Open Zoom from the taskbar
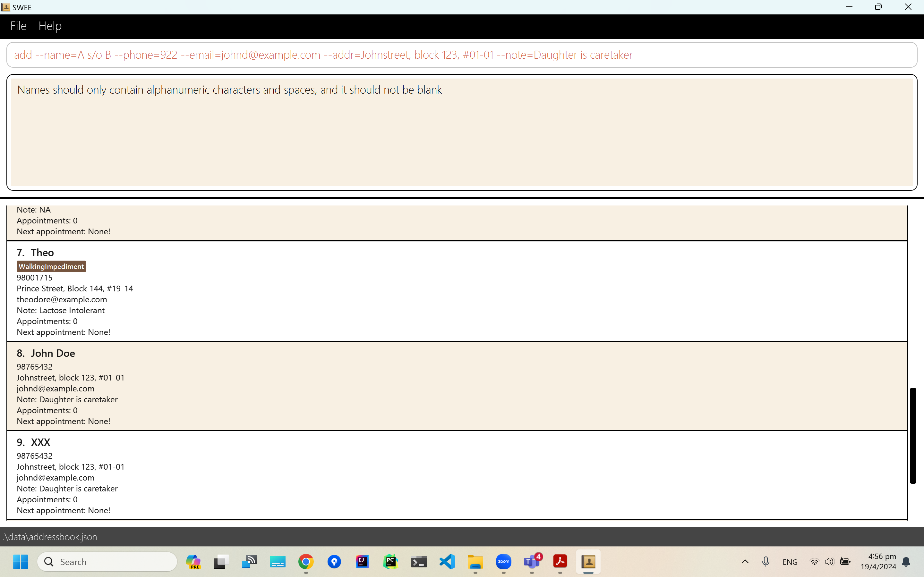The height and width of the screenshot is (577, 924). [503, 562]
